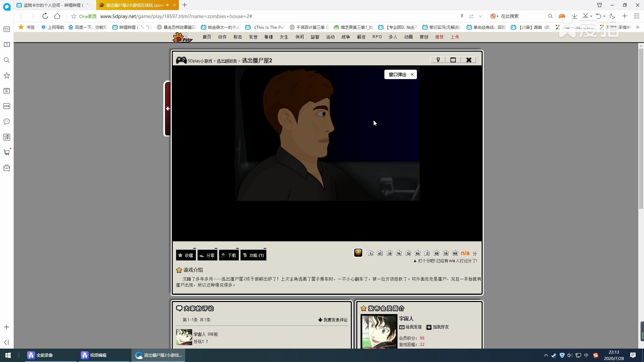Open sidebar chat bubble icon
The width and height of the screenshot is (644, 362).
tap(7, 122)
